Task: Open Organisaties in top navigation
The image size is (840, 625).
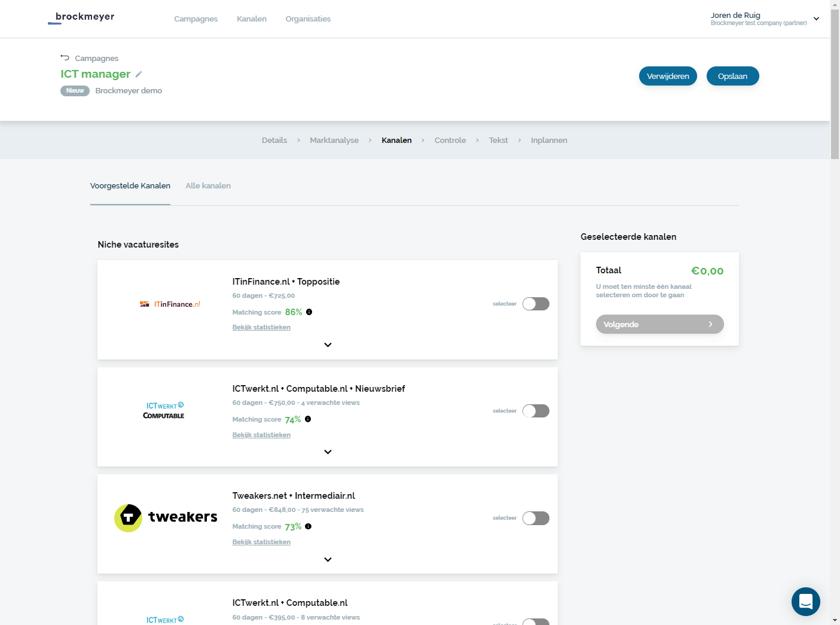Action: (x=308, y=19)
